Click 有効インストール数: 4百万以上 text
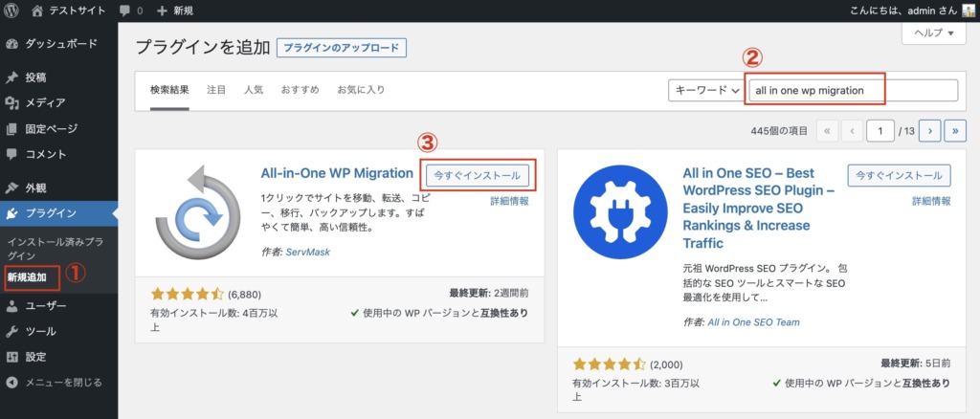 pyautogui.click(x=213, y=320)
